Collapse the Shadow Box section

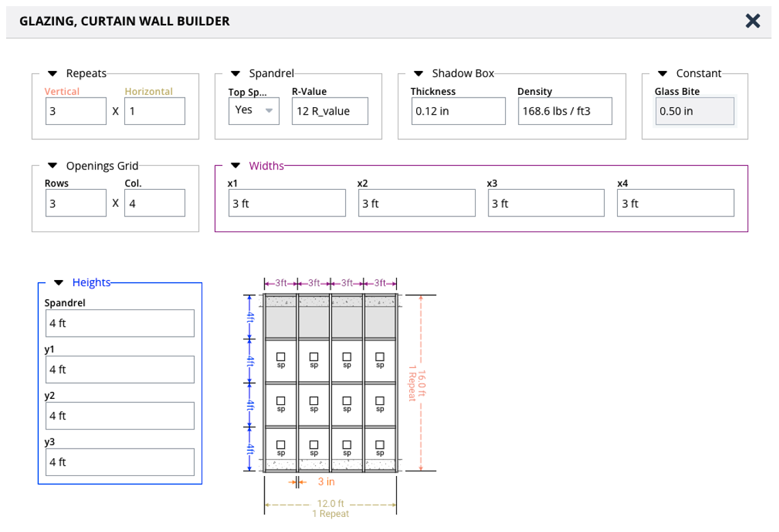click(419, 74)
